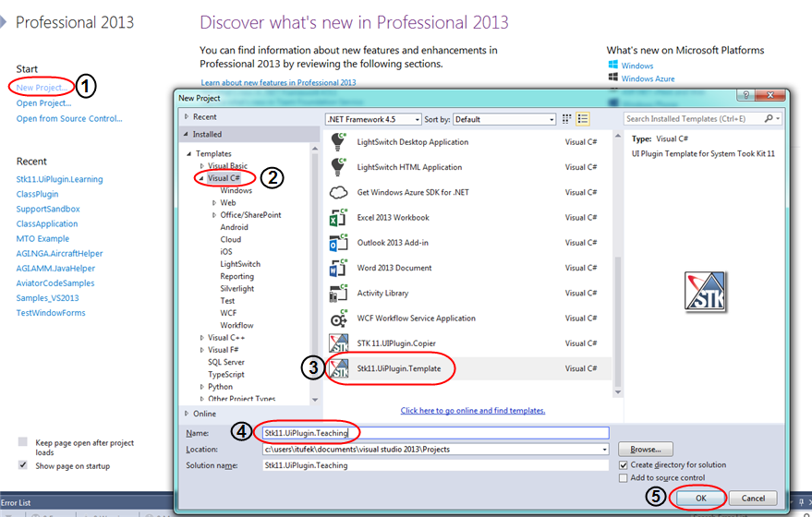The image size is (812, 517).
Task: Click the Excel 2013 Workbook template icon
Action: point(338,218)
